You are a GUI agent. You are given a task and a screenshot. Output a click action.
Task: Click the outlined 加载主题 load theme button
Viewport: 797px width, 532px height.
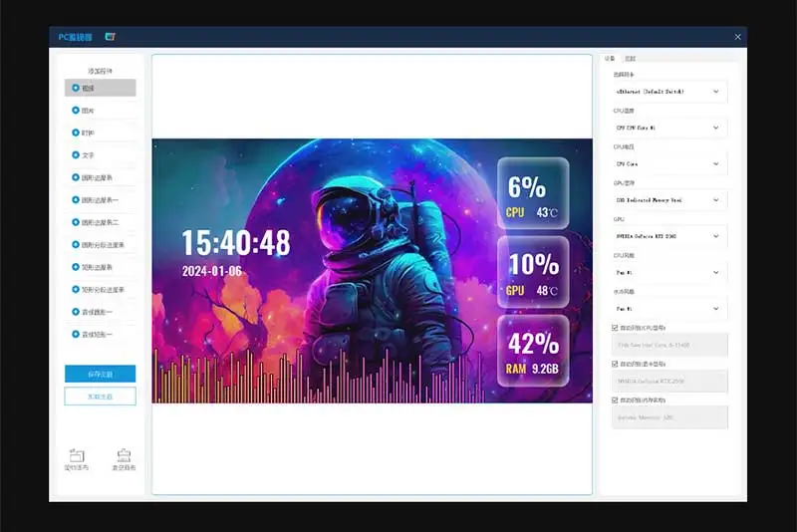101,397
